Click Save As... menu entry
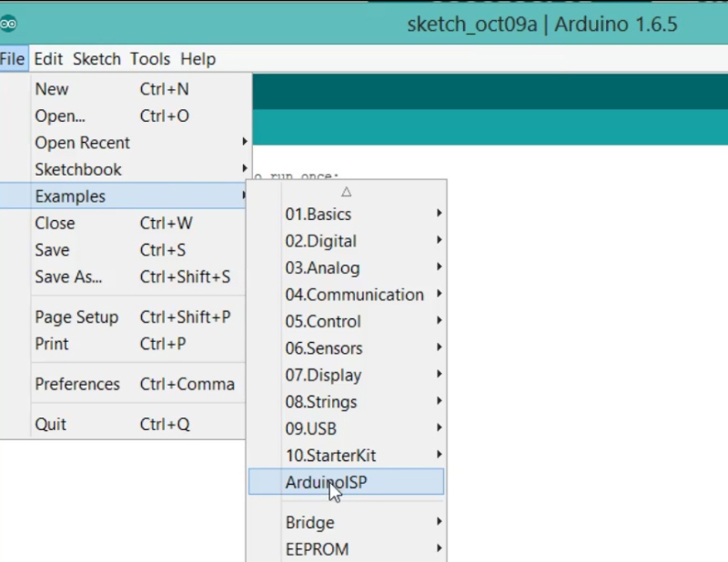 (x=68, y=276)
